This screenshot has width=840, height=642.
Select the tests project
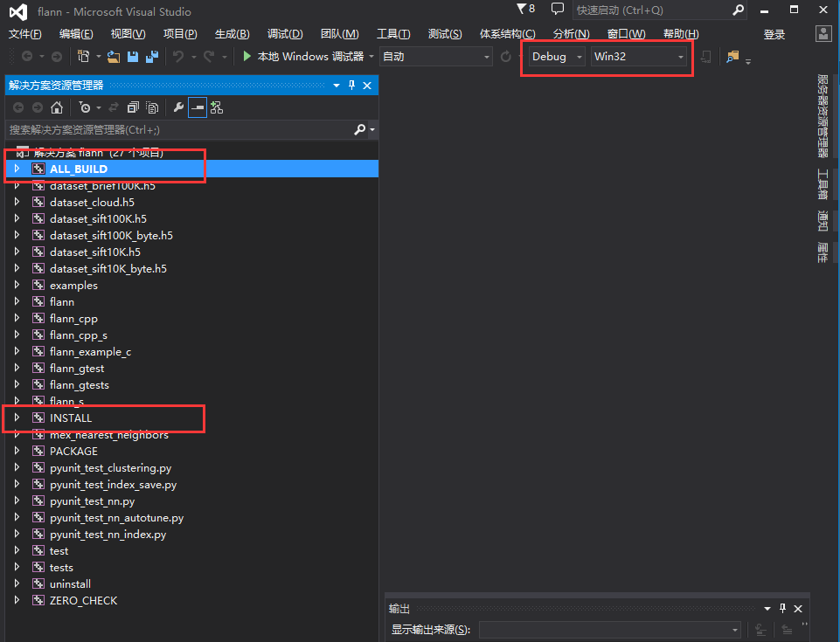click(61, 567)
